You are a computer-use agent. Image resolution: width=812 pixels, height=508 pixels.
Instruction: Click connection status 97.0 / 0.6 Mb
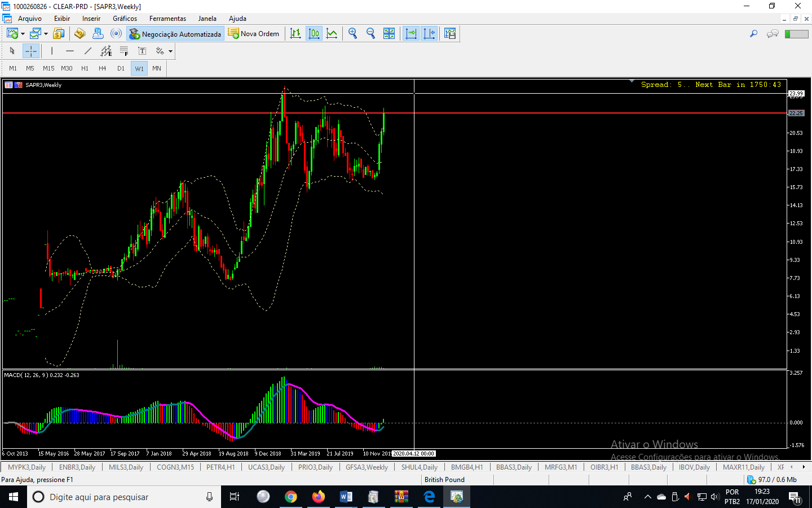click(772, 480)
